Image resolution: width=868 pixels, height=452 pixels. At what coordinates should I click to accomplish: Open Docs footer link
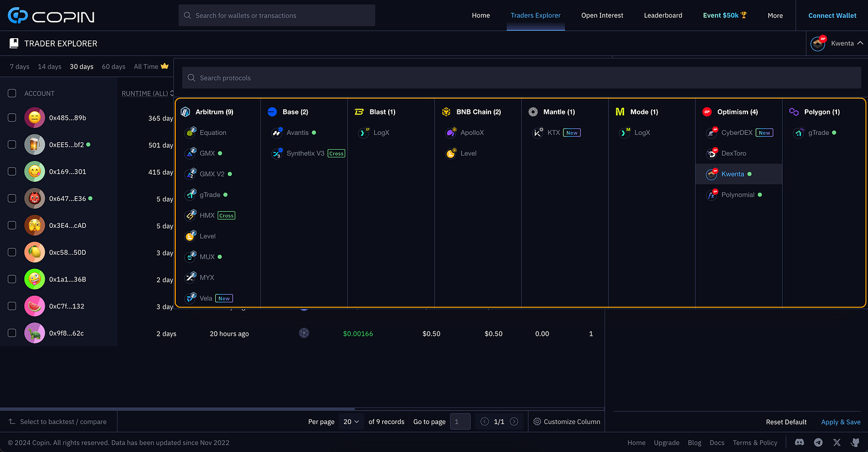click(717, 442)
